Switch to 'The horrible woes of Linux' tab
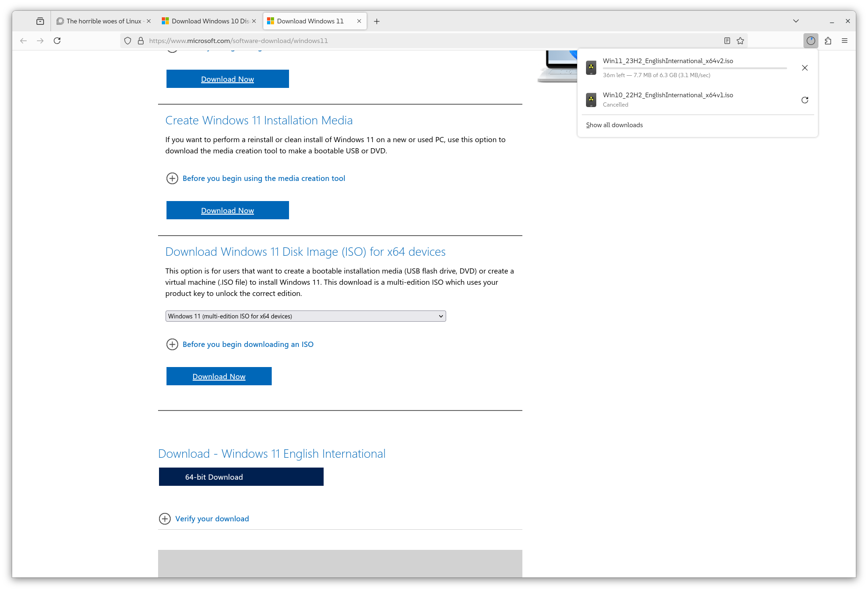The image size is (868, 591). pos(103,21)
